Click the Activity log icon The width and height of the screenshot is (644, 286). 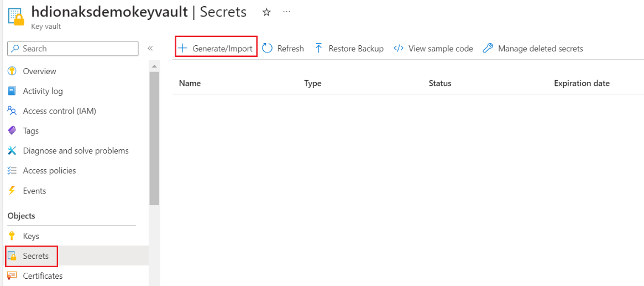point(12,91)
